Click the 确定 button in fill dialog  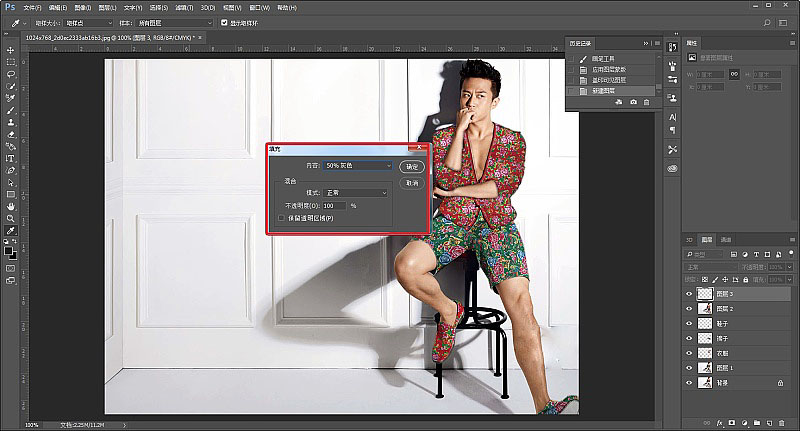click(412, 166)
